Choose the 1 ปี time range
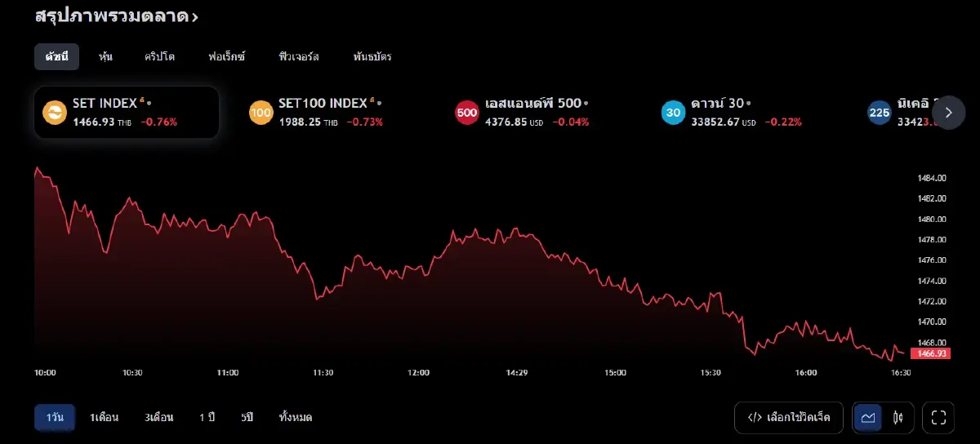980x444 pixels. click(x=207, y=417)
